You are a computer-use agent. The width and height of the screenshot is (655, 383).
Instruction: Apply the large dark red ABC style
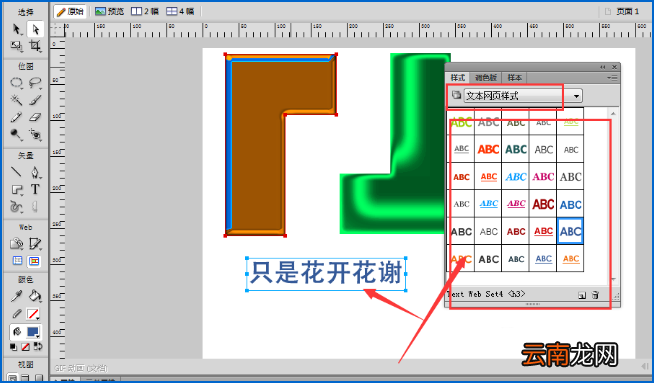pos(543,204)
